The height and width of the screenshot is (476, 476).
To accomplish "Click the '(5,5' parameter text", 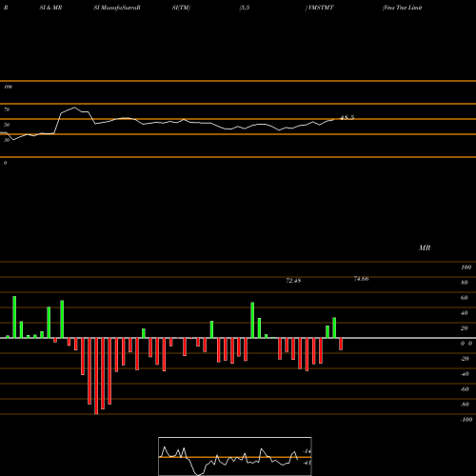I will click(x=245, y=8).
